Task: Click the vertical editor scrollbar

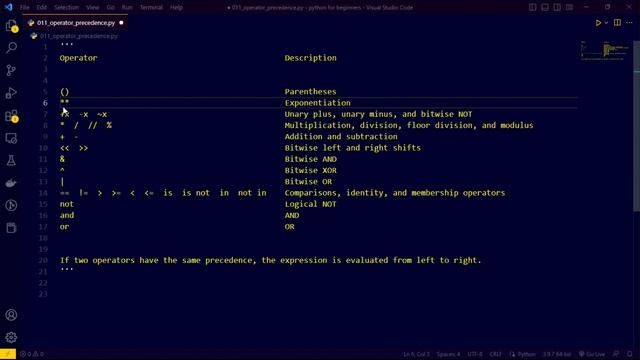Action: click(636, 127)
